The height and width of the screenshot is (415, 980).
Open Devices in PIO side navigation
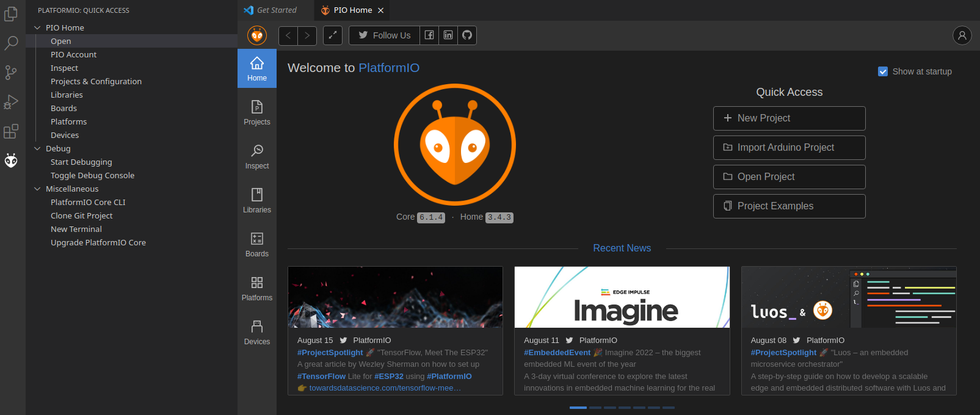pyautogui.click(x=257, y=333)
